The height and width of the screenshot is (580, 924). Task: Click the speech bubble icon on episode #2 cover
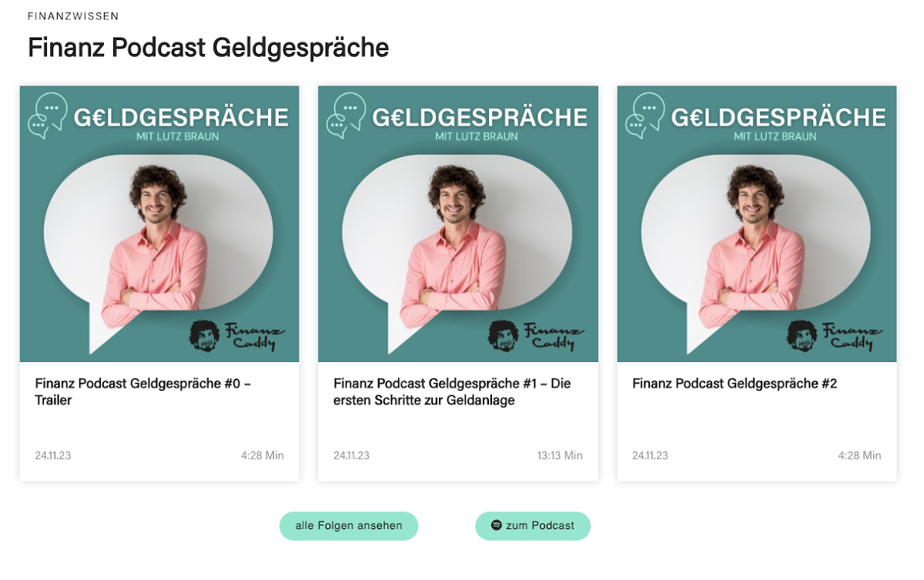pyautogui.click(x=645, y=115)
